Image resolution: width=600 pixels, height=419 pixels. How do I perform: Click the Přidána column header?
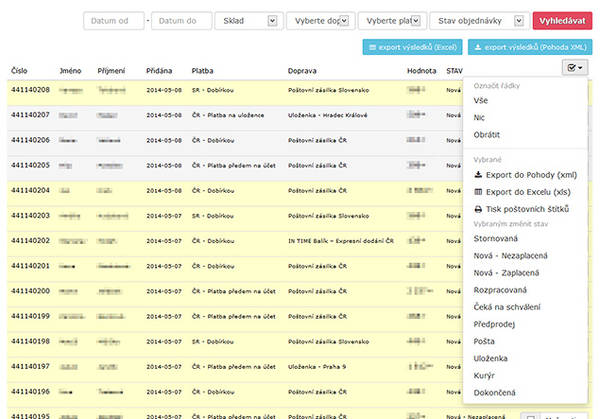click(159, 71)
